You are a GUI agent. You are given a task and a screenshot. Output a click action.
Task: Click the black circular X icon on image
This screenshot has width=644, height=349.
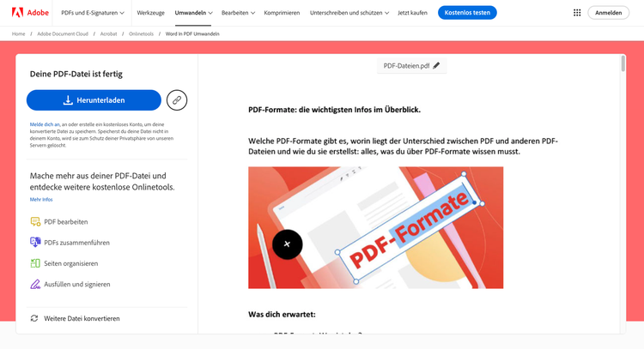pyautogui.click(x=287, y=244)
